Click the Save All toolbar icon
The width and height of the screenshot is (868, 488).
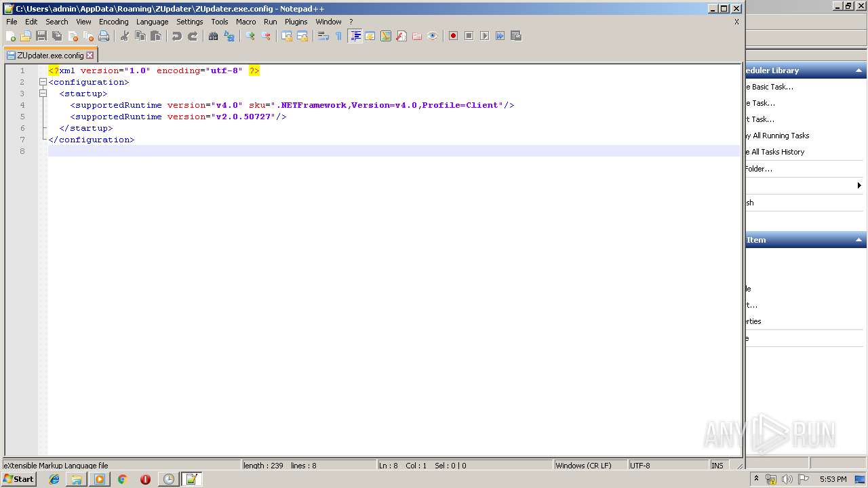click(57, 36)
